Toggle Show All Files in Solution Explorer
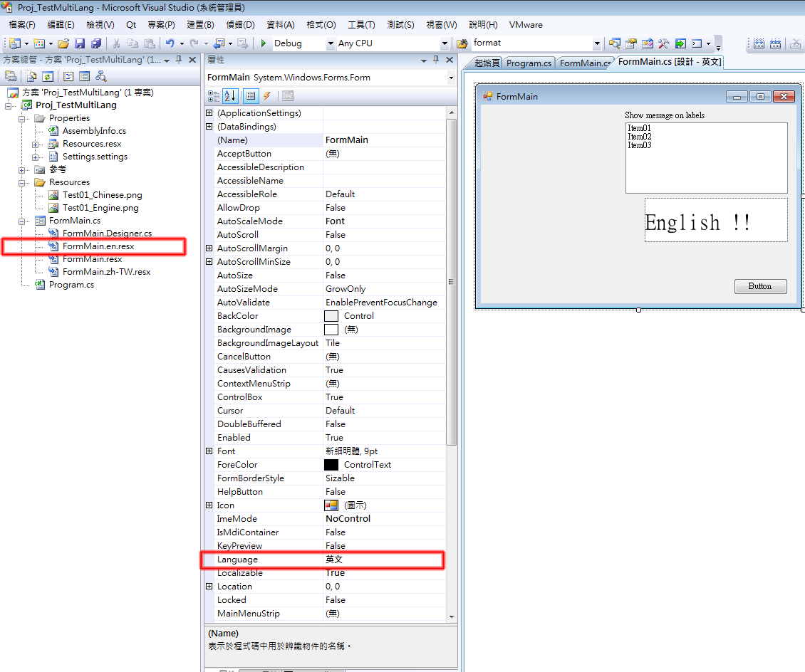 tap(31, 76)
